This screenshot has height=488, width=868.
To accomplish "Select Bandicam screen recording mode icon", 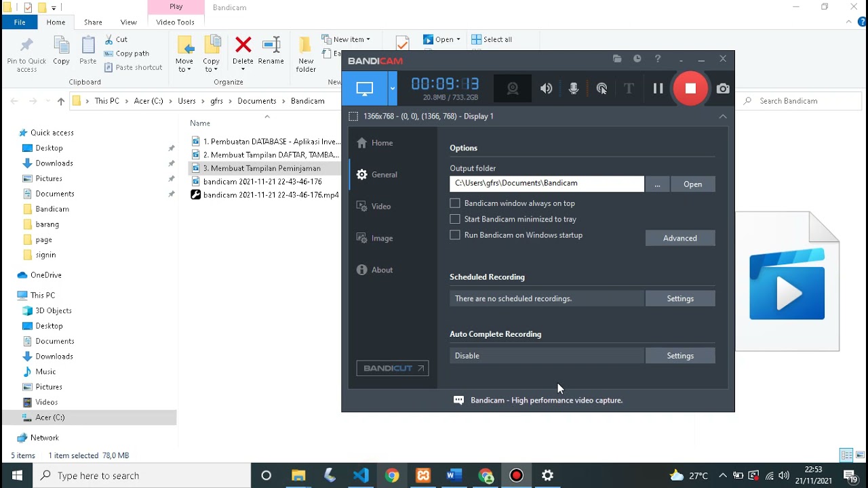I will (365, 89).
